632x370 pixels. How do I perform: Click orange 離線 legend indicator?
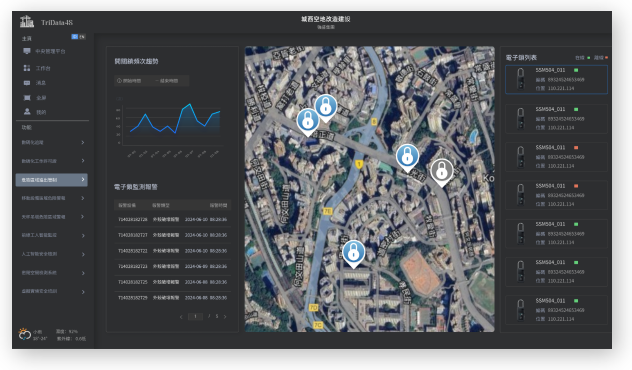[606, 58]
